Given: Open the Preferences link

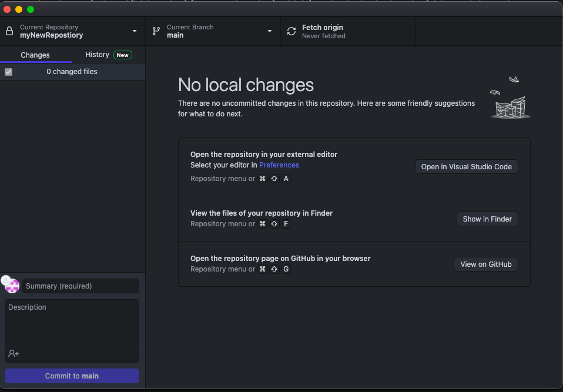Looking at the screenshot, I should click(x=279, y=165).
